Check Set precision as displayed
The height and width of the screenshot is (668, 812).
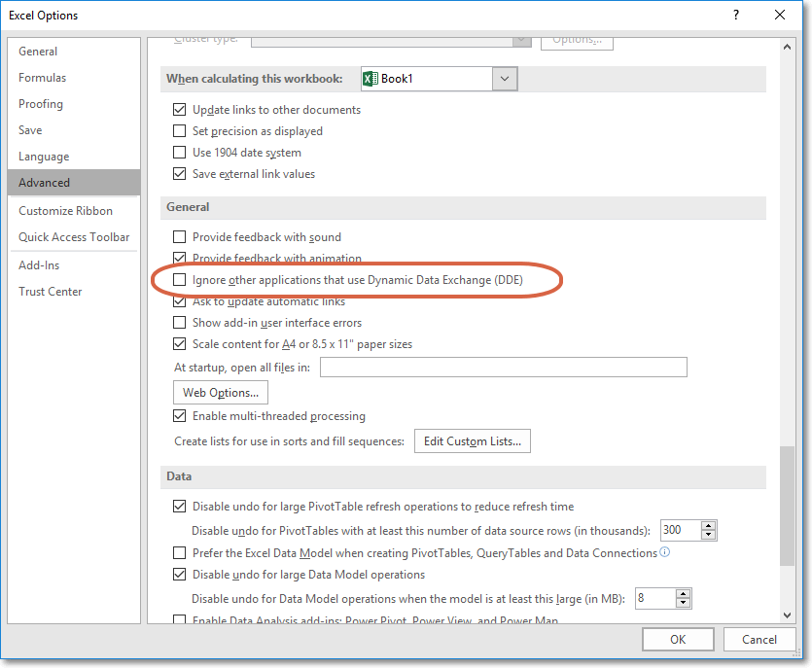coord(180,130)
